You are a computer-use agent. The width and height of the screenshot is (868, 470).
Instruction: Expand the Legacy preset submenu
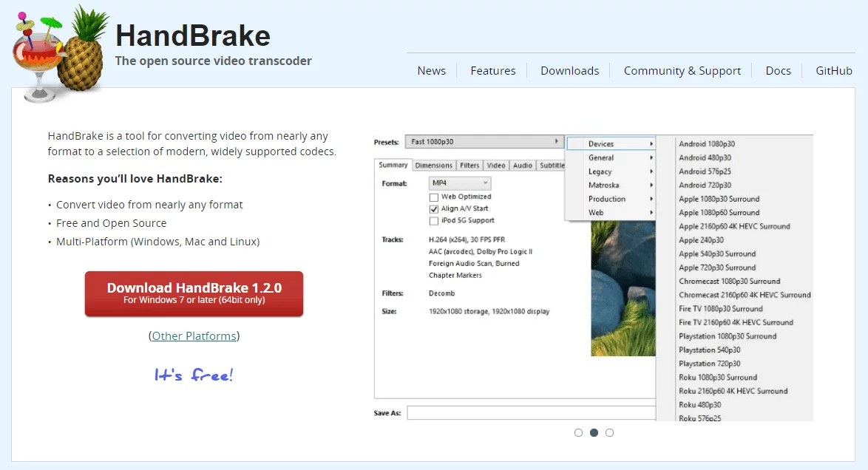click(x=610, y=171)
